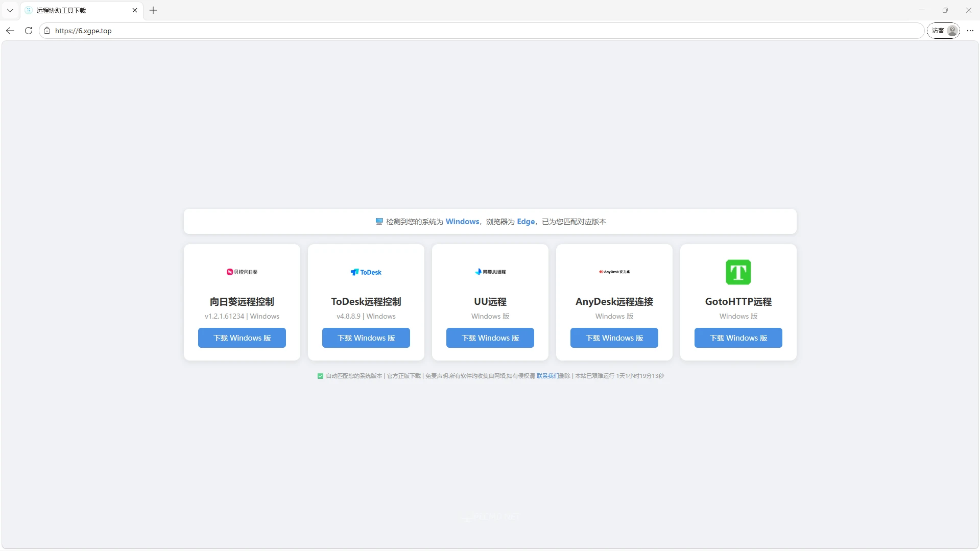This screenshot has height=551, width=980.
Task: Download AnyDesk远程连接 Windows version
Action: (614, 338)
